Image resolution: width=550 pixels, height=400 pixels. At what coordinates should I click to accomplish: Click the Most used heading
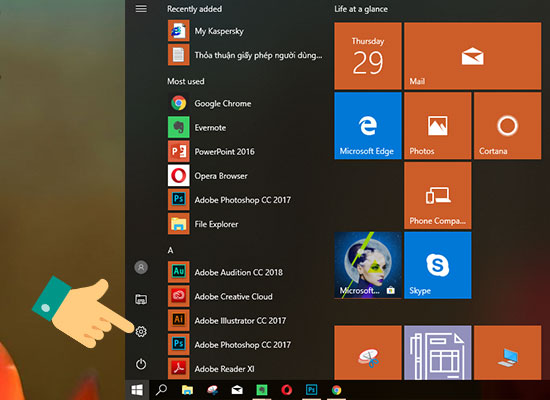(x=186, y=81)
